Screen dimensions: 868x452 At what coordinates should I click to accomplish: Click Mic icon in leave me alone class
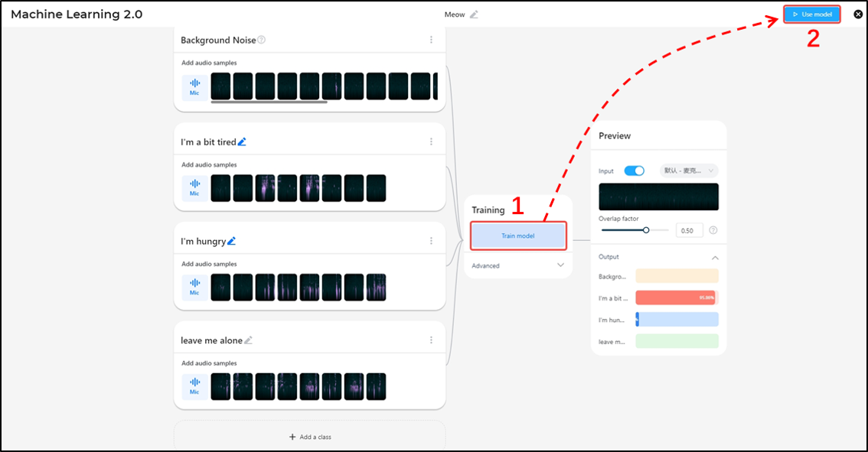pyautogui.click(x=194, y=386)
